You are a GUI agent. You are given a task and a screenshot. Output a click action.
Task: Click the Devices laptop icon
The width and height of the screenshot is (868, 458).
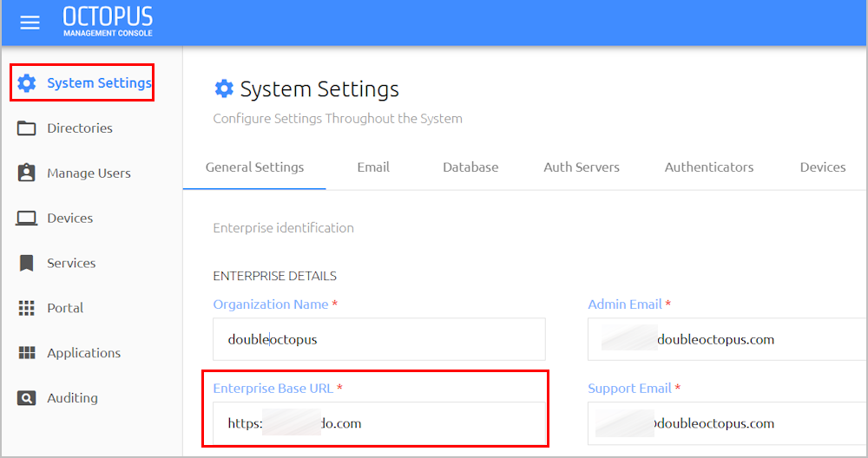click(27, 218)
